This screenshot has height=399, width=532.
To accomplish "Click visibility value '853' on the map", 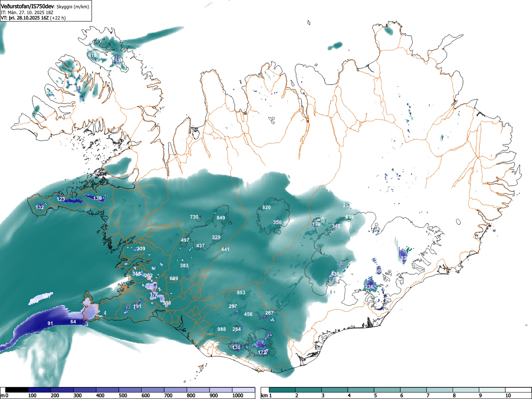I will [241, 293].
